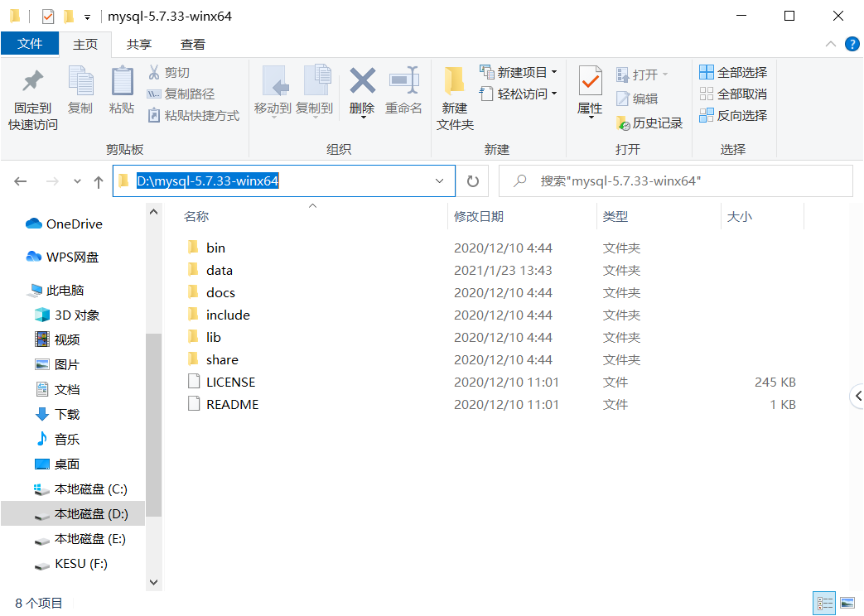Sort by Name column header
864x616 pixels.
[x=312, y=217]
